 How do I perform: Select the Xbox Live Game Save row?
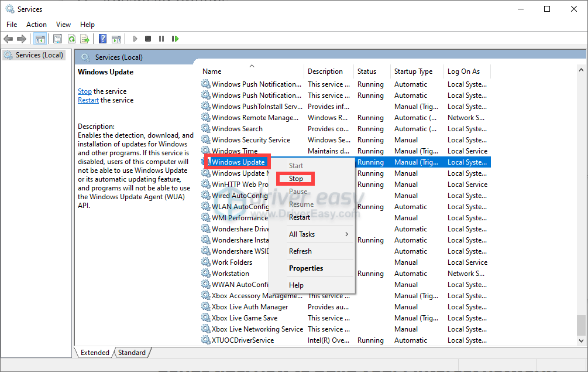345,318
